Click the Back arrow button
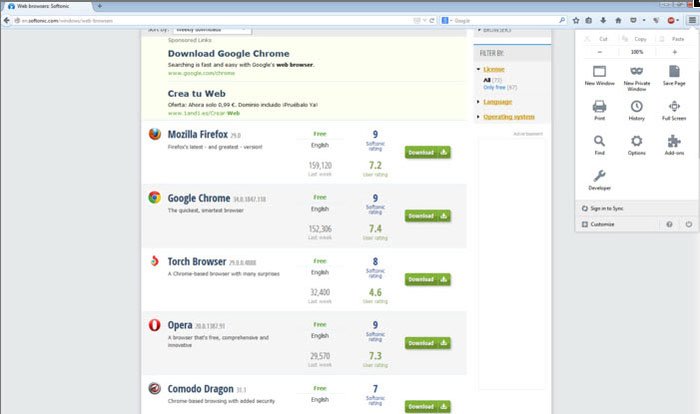This screenshot has height=414, width=700. point(7,20)
